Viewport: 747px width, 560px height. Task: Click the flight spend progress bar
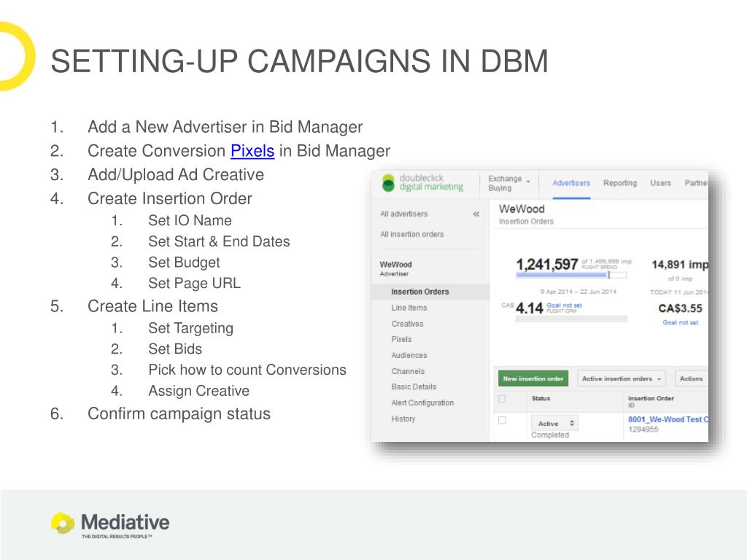(571, 275)
